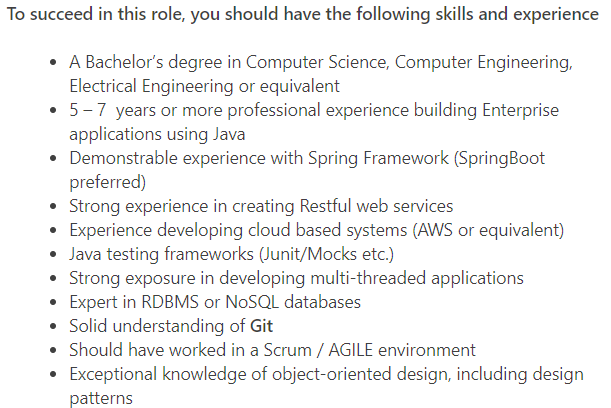Click the multi-threaded applications line
The width and height of the screenshot is (611, 408).
(297, 278)
